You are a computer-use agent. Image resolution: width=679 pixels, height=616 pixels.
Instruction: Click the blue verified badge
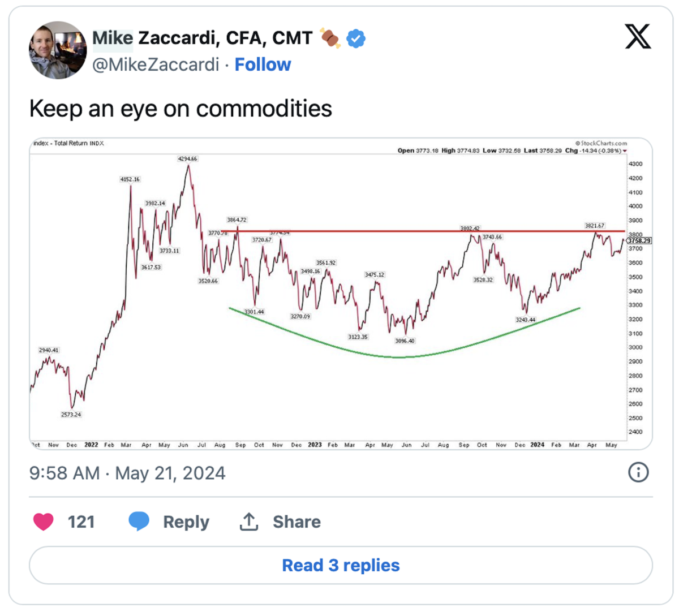tap(356, 38)
